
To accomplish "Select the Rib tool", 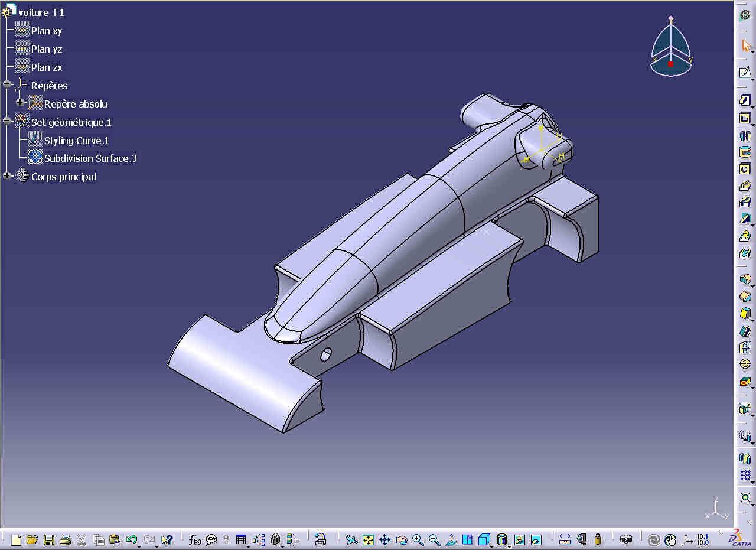I will pos(745,185).
